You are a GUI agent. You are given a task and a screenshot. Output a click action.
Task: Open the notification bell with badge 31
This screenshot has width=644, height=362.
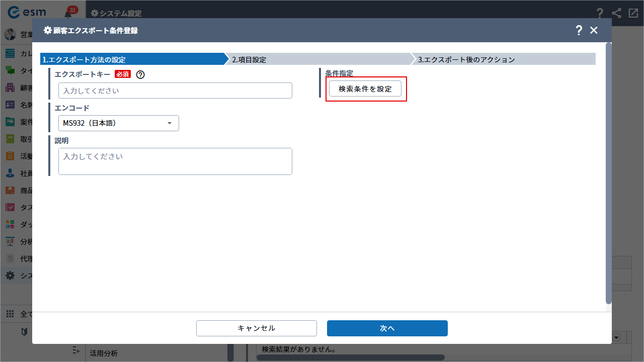[x=68, y=13]
